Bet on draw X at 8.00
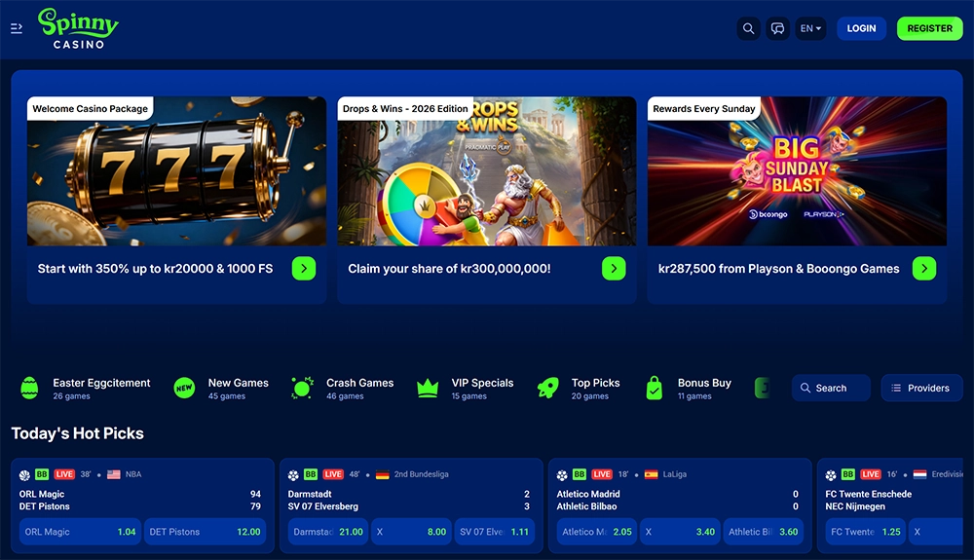Screen dimensions: 974x560 point(411,532)
